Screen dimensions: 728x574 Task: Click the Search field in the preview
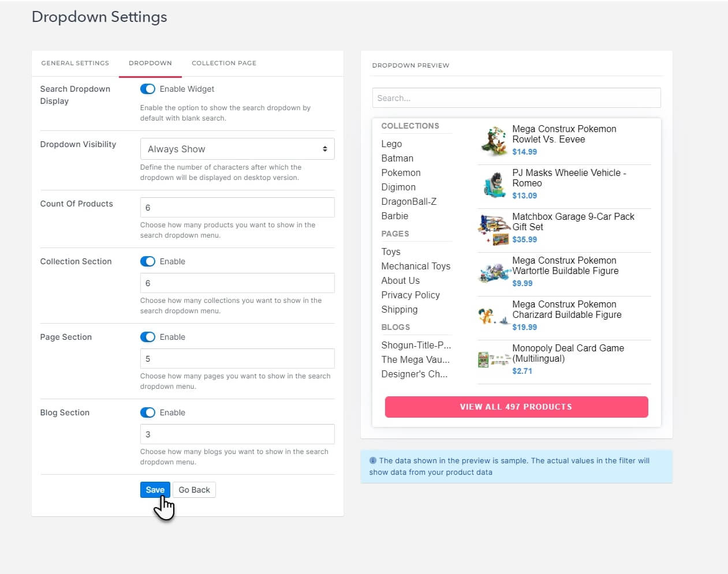click(516, 97)
